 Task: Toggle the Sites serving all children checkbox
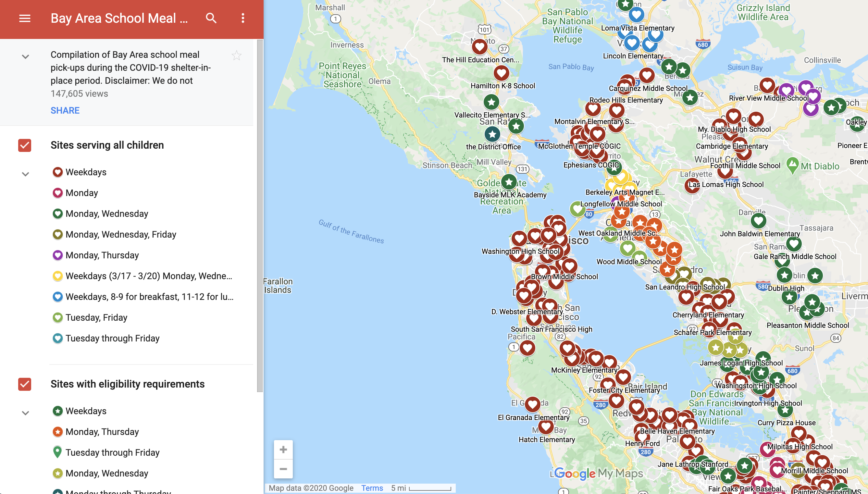(x=24, y=145)
